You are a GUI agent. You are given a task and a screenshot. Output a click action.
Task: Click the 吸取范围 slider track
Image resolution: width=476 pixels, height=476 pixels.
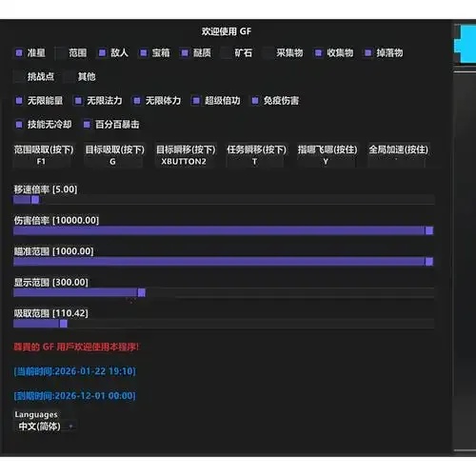224,324
